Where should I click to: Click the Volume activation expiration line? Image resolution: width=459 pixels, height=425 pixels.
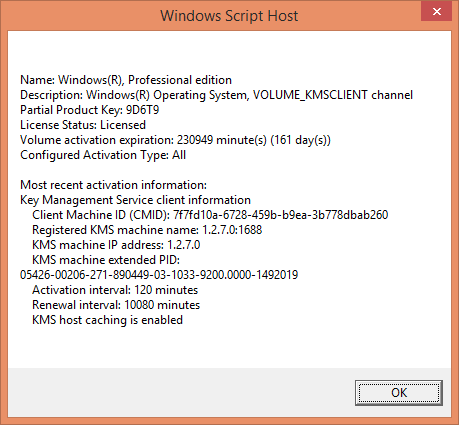point(175,140)
